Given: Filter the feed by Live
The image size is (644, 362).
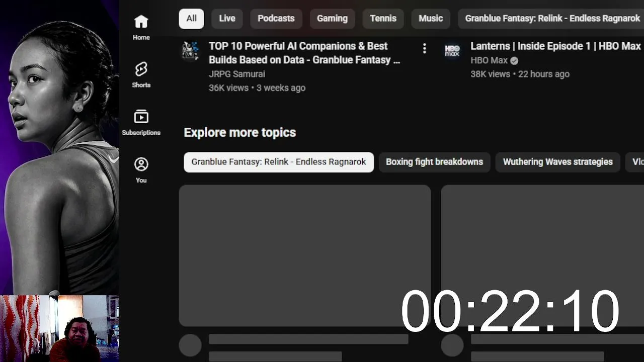Looking at the screenshot, I should click(x=227, y=19).
